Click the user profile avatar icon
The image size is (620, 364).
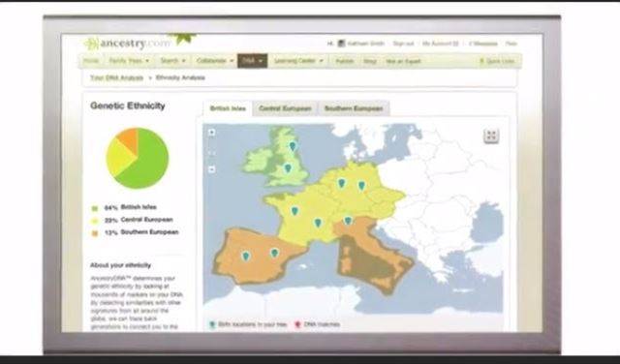pos(341,44)
